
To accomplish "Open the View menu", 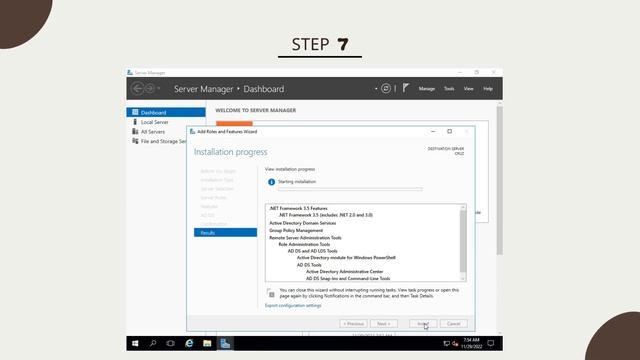I will click(x=468, y=89).
